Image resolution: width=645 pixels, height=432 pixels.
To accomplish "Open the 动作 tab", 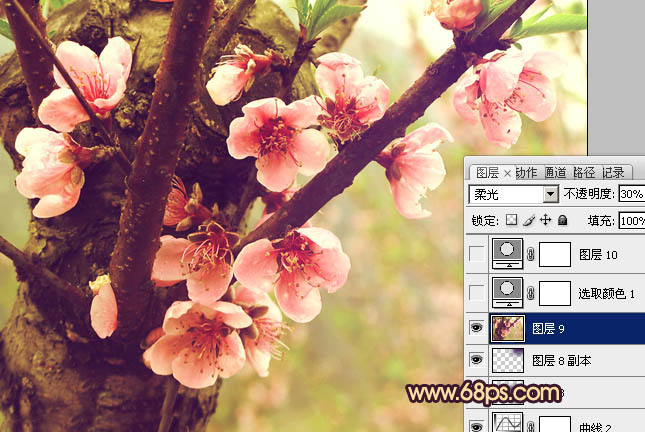I will click(526, 172).
